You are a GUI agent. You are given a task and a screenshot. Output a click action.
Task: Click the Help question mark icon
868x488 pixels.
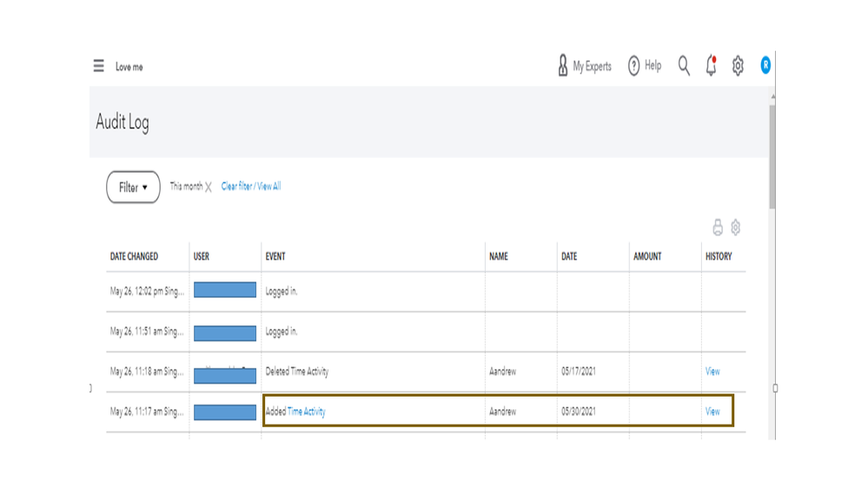(x=634, y=66)
